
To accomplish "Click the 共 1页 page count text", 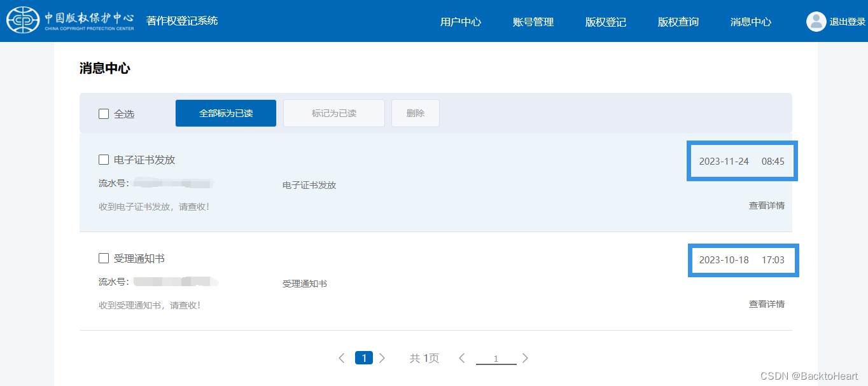I will coord(424,358).
